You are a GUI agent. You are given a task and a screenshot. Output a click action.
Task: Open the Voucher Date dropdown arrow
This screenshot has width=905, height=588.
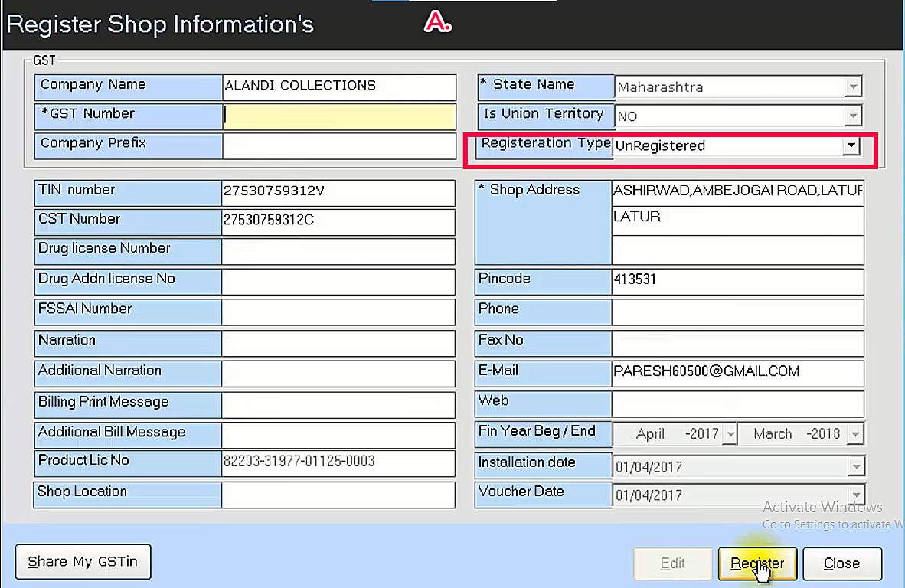(856, 495)
